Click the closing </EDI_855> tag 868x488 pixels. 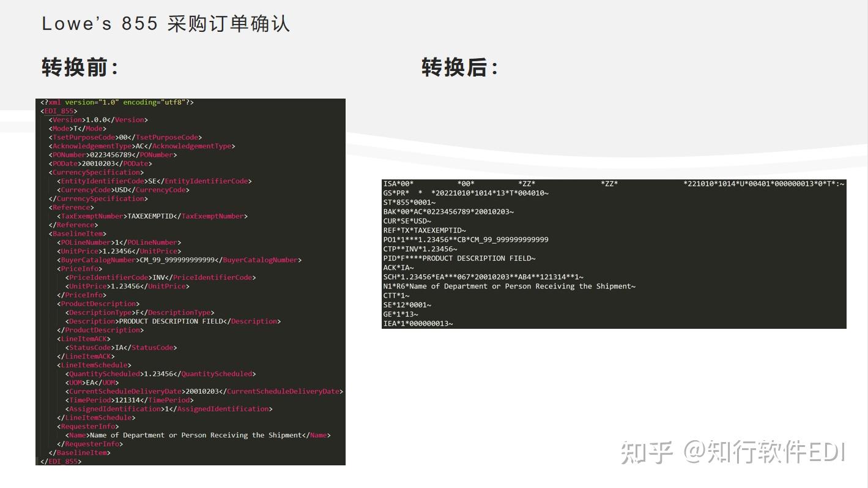61,461
